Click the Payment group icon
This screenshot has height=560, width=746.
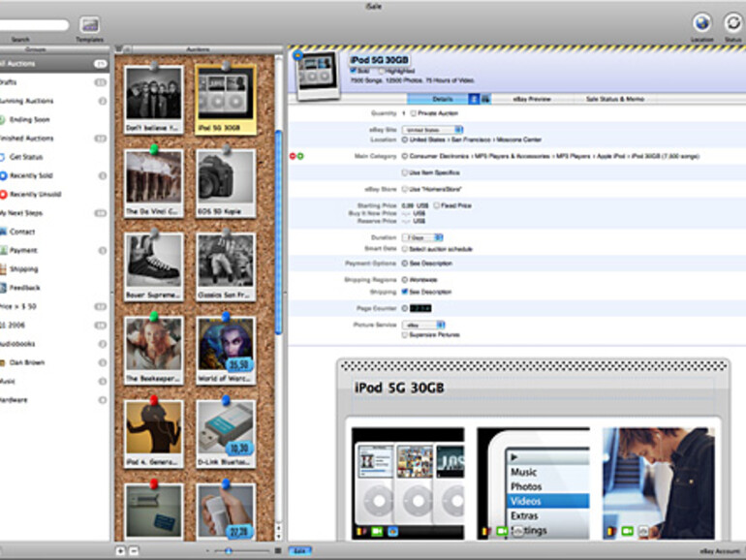click(3, 250)
